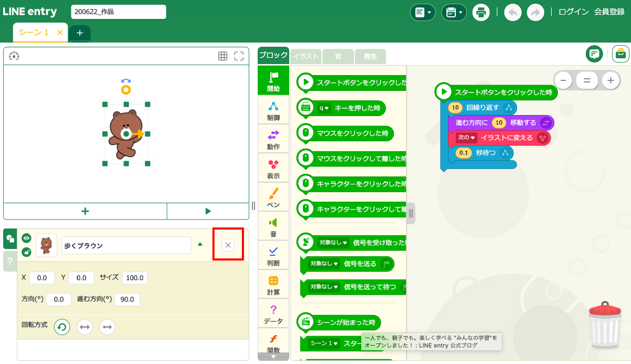Click the comment speech-bubble icon
Viewport: 631px width, 364px height.
coord(594,54)
